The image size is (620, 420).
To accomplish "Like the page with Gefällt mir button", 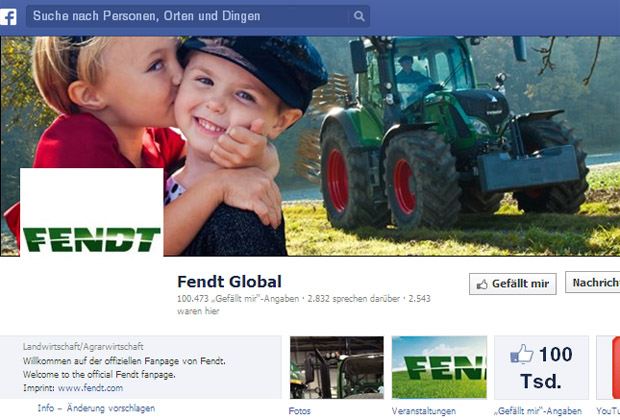I will tap(512, 284).
